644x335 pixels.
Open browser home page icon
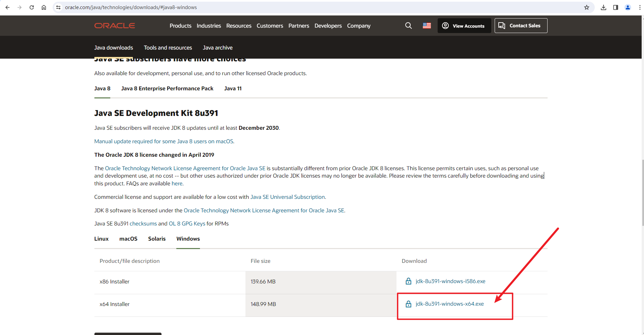coord(44,7)
